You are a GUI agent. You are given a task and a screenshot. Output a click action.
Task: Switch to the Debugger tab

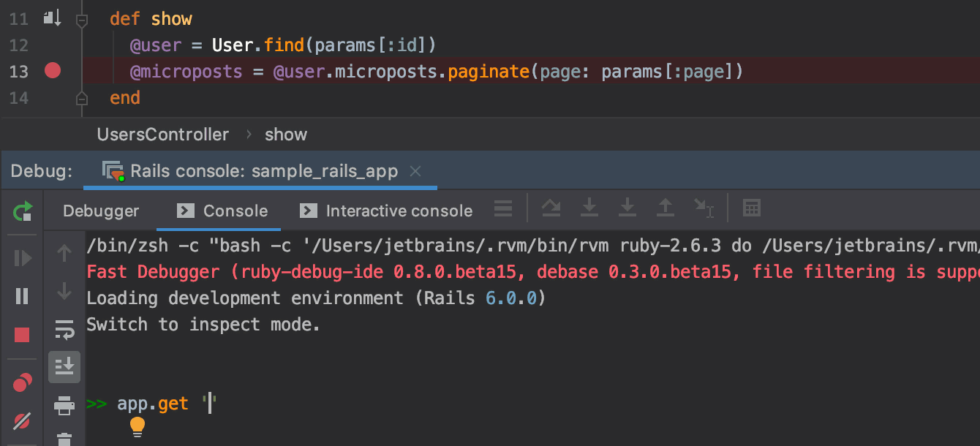coord(100,210)
